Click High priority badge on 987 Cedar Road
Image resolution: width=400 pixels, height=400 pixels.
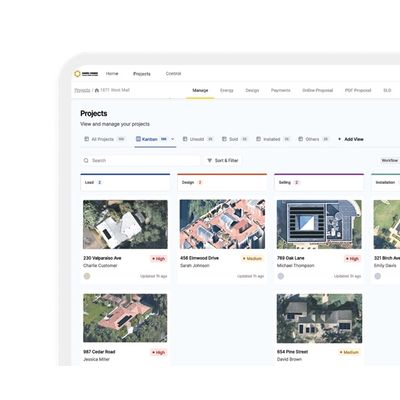click(159, 352)
